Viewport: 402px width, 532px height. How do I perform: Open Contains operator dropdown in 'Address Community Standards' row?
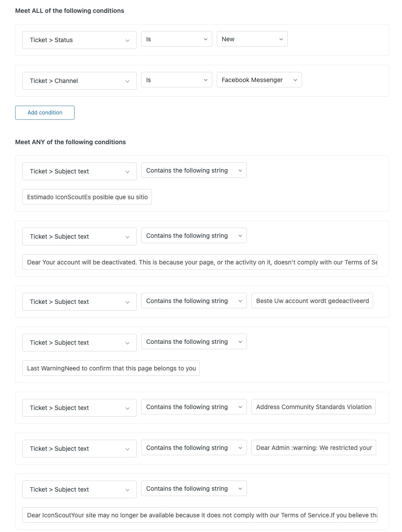pyautogui.click(x=194, y=407)
